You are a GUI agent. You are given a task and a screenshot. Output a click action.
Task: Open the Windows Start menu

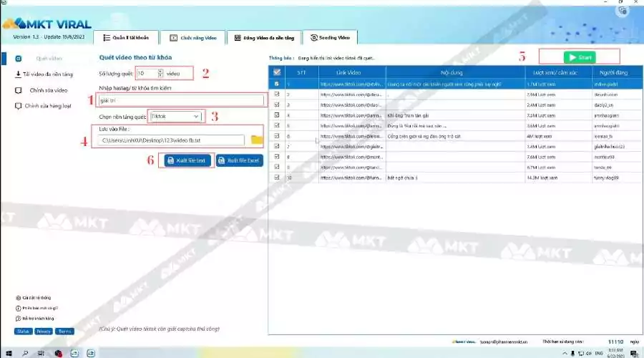(x=8, y=353)
